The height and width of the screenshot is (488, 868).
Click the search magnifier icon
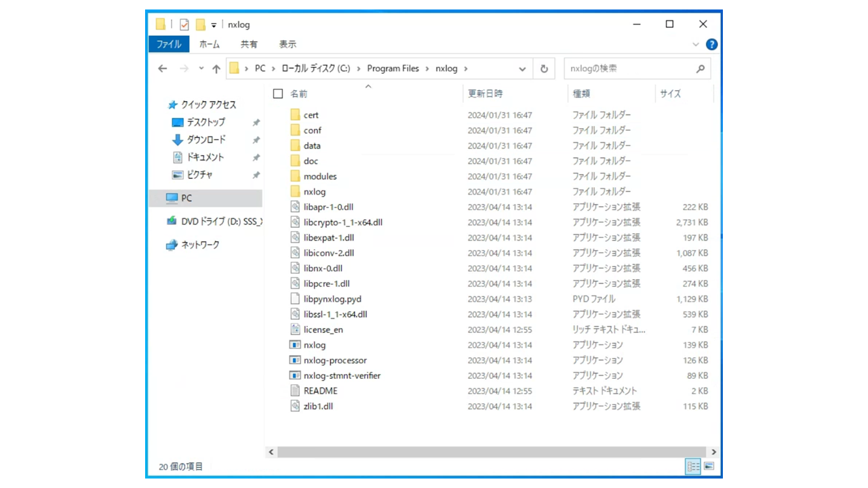pyautogui.click(x=701, y=68)
